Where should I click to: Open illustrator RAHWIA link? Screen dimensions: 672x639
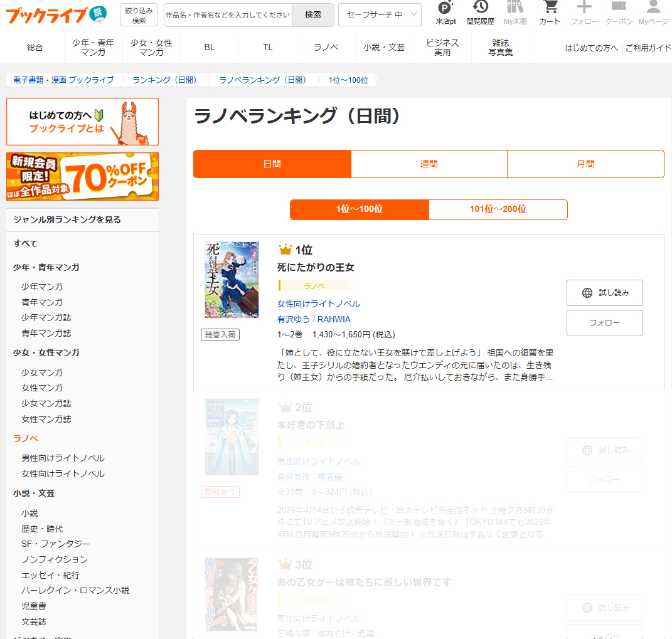point(334,320)
